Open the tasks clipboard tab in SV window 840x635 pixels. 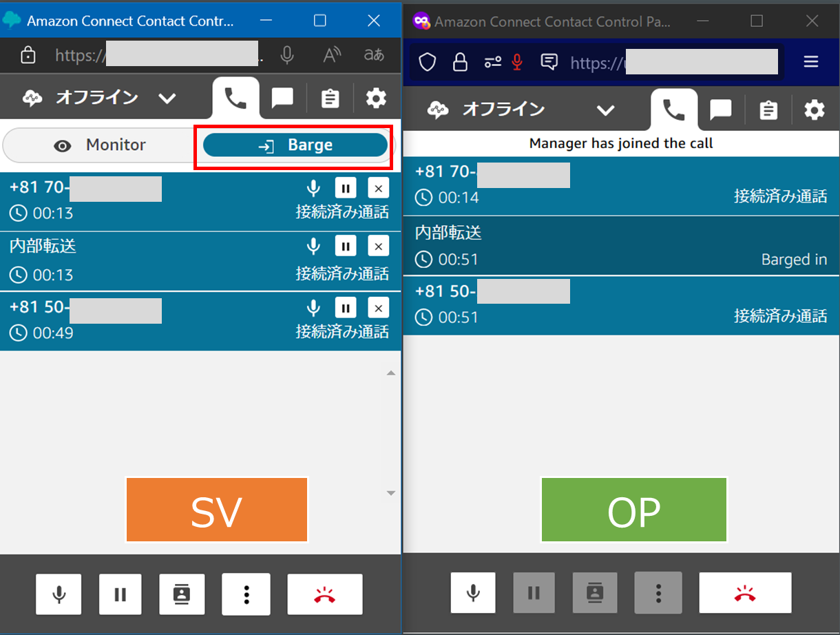(330, 98)
